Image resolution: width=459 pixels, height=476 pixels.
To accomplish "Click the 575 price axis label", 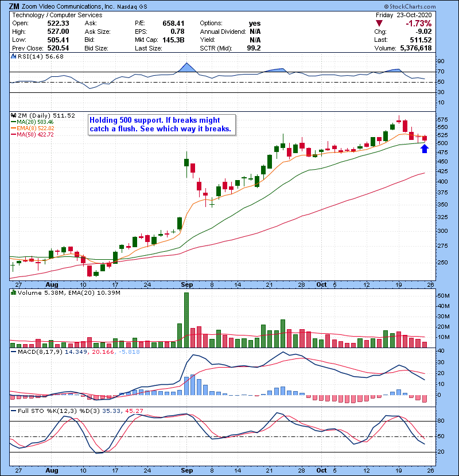I will tap(442, 120).
